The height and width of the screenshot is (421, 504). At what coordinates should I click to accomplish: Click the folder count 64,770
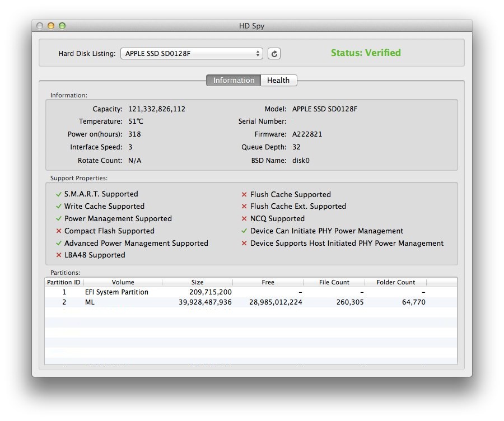(414, 302)
